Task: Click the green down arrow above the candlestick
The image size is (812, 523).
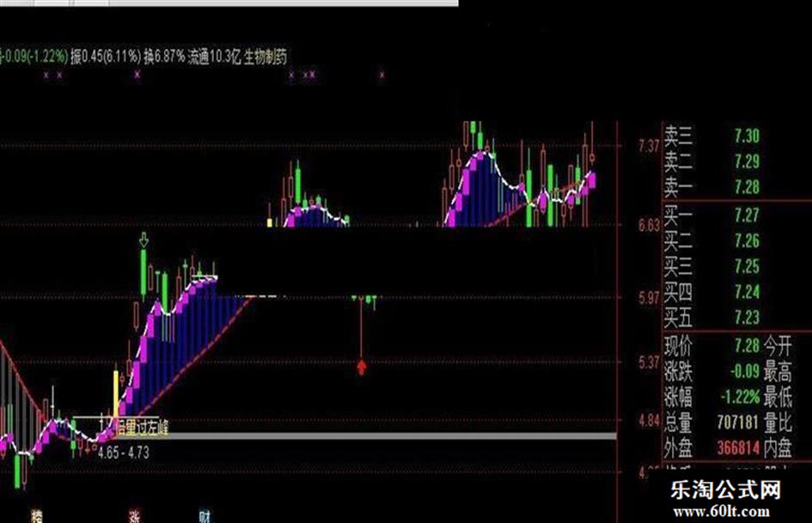Action: tap(144, 240)
